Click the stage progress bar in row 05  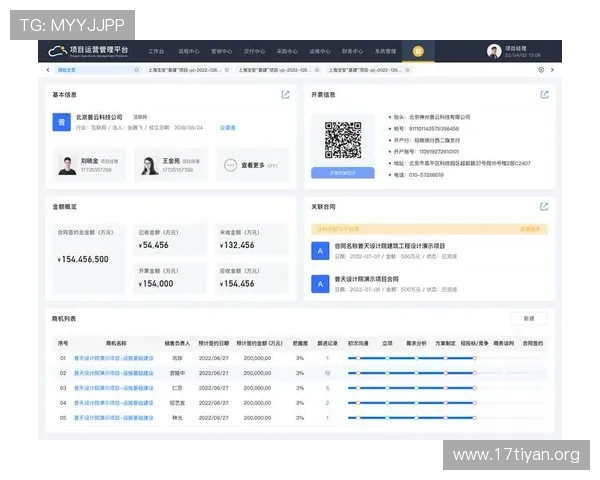445,418
